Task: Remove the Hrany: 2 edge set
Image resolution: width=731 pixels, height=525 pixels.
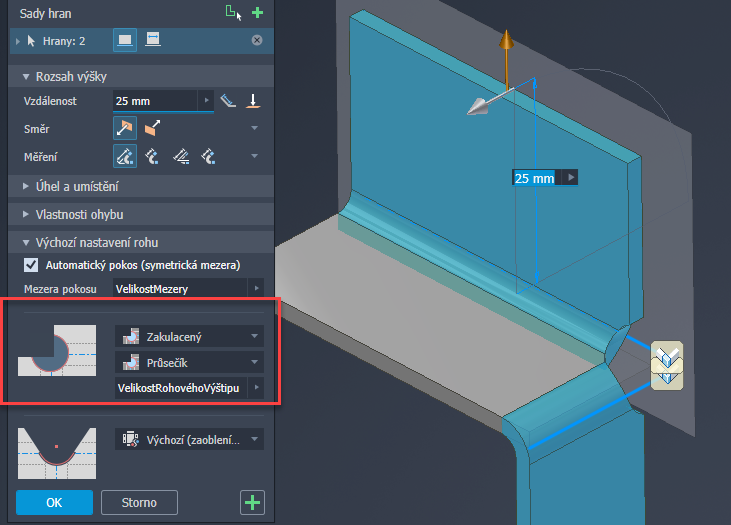Action: [257, 40]
